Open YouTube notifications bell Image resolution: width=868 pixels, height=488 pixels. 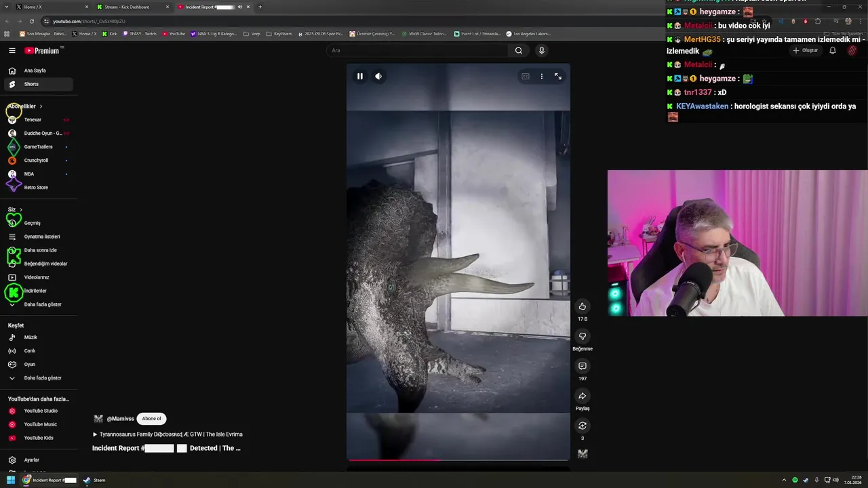point(833,50)
